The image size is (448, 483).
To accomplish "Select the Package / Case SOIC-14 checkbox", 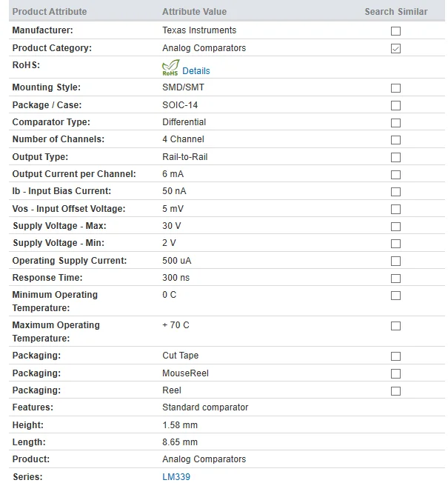I will [x=395, y=106].
